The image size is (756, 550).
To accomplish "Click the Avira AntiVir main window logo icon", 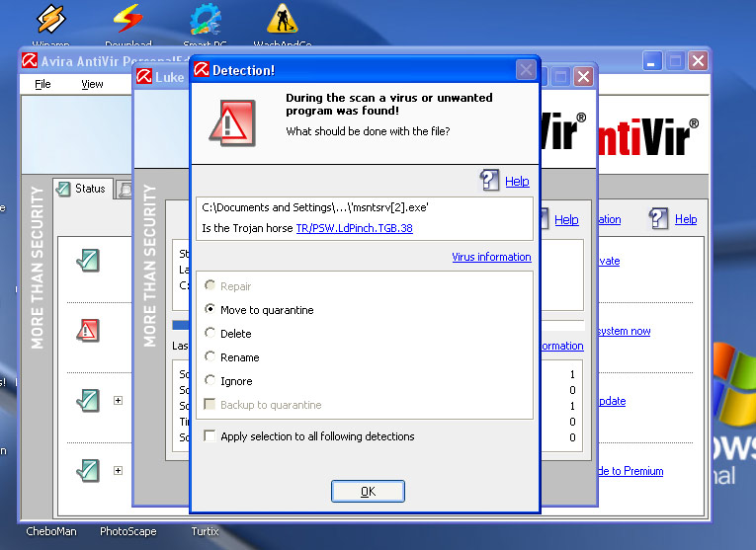I will pyautogui.click(x=29, y=60).
